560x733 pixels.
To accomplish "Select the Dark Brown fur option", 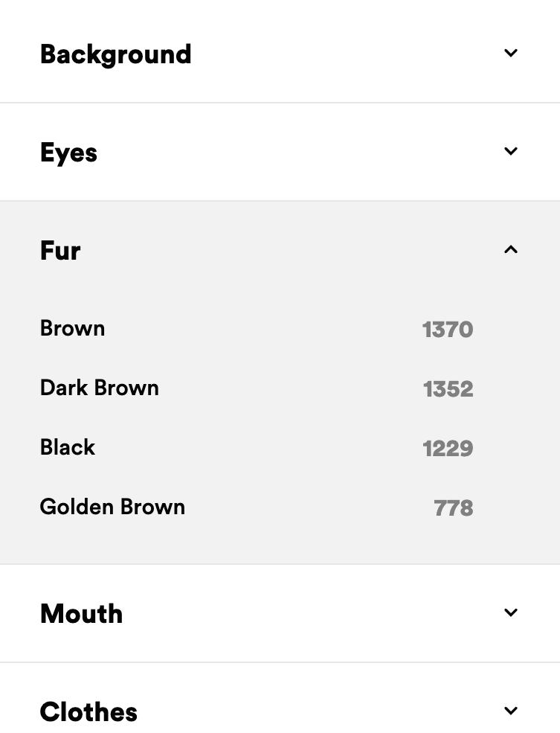I will tap(99, 388).
